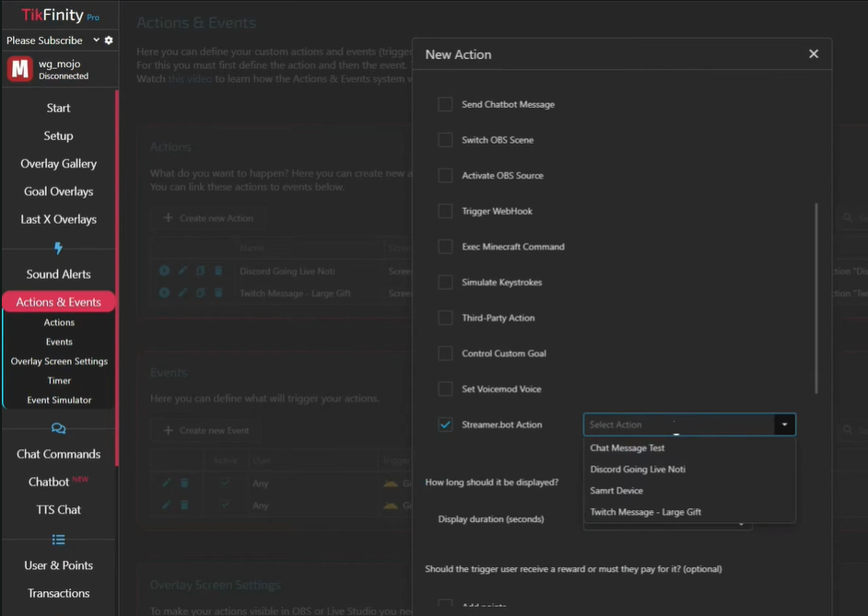Select the Sound Alerts lightning icon

58,249
